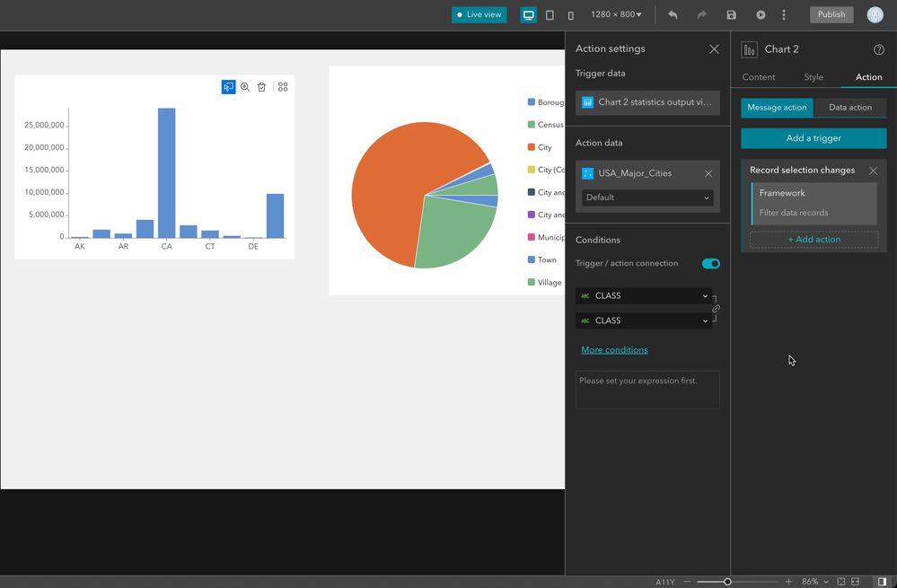
Task: Open the Chart 2 help question-mark icon
Action: pyautogui.click(x=879, y=49)
